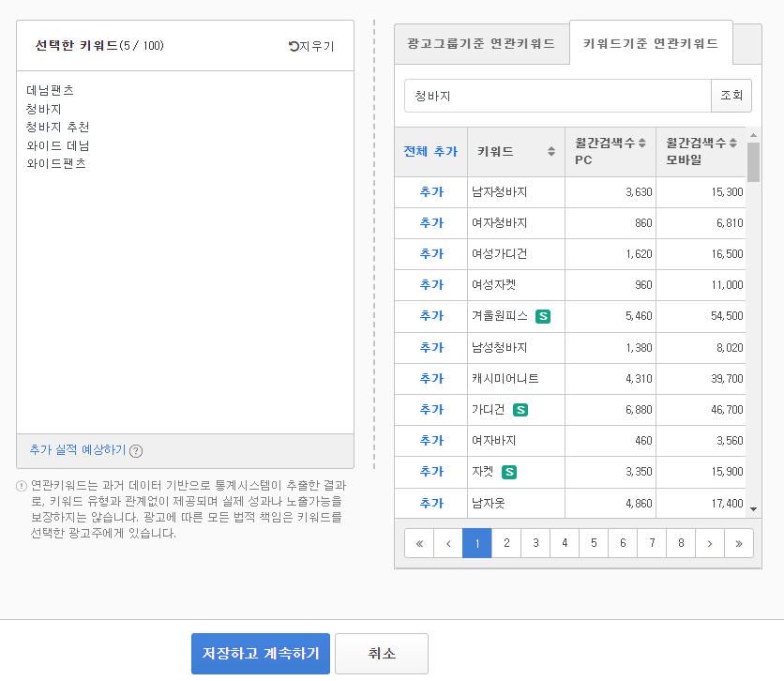Viewport: 784px width, 681px height.
Task: Click the 전체 추가 link
Action: [430, 152]
